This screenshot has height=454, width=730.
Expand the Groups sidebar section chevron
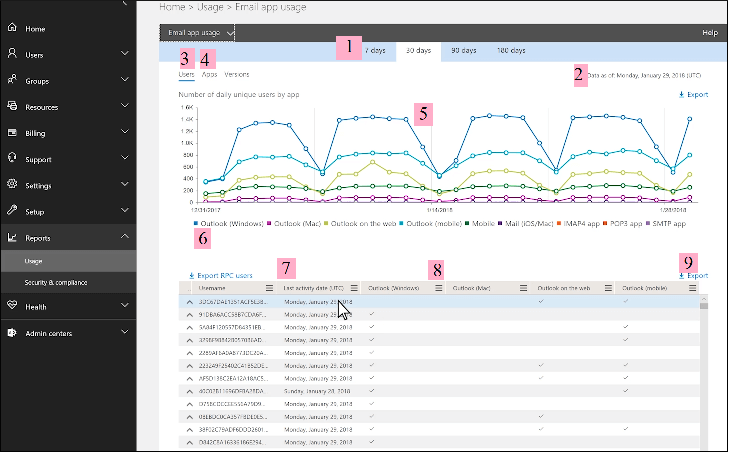tap(124, 80)
